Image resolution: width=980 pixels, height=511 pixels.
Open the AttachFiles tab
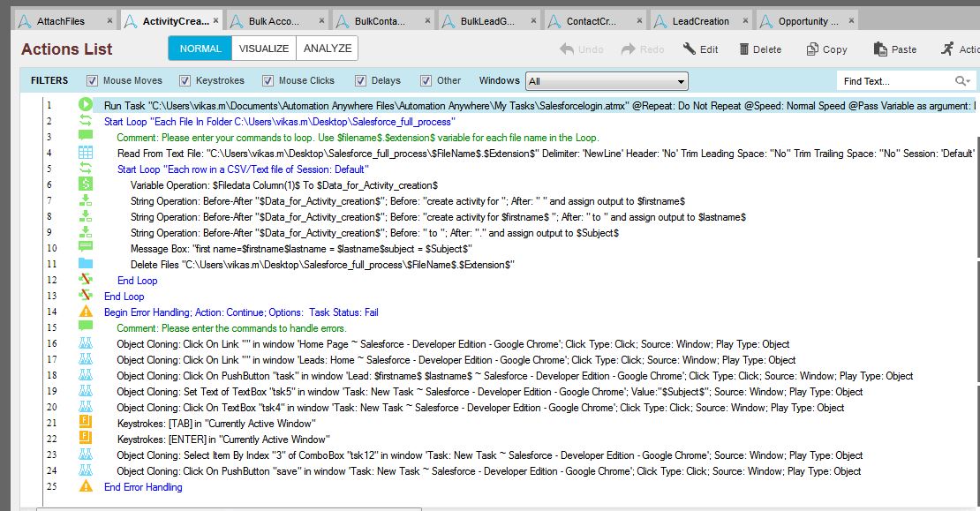(62, 21)
